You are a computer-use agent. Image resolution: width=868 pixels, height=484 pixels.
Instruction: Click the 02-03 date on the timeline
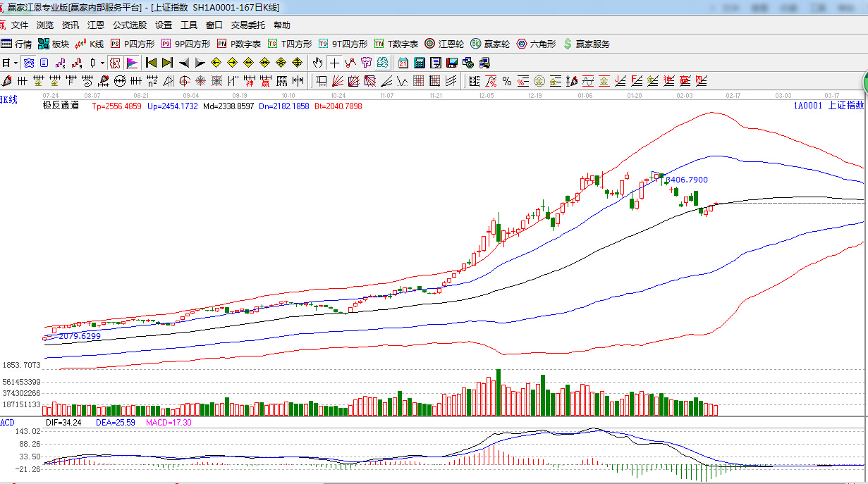click(684, 94)
